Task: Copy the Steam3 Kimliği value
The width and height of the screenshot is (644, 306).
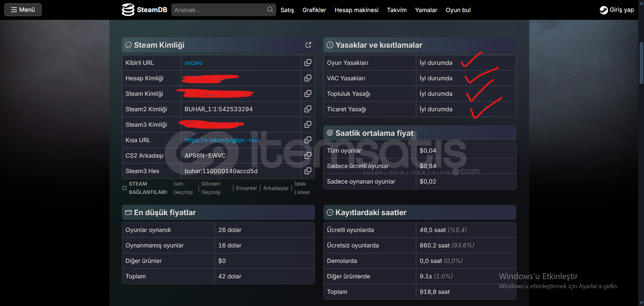Action: point(308,124)
